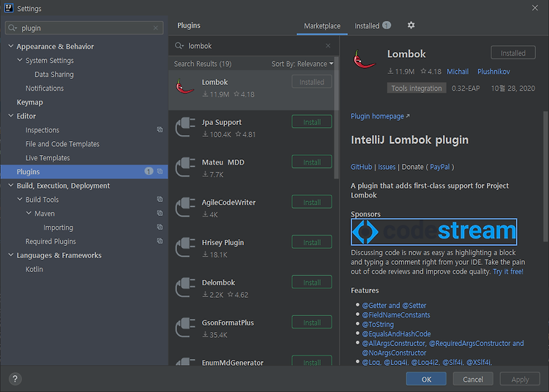Viewport: 549px width, 392px height.
Task: Open the help question mark button
Action: click(15, 379)
